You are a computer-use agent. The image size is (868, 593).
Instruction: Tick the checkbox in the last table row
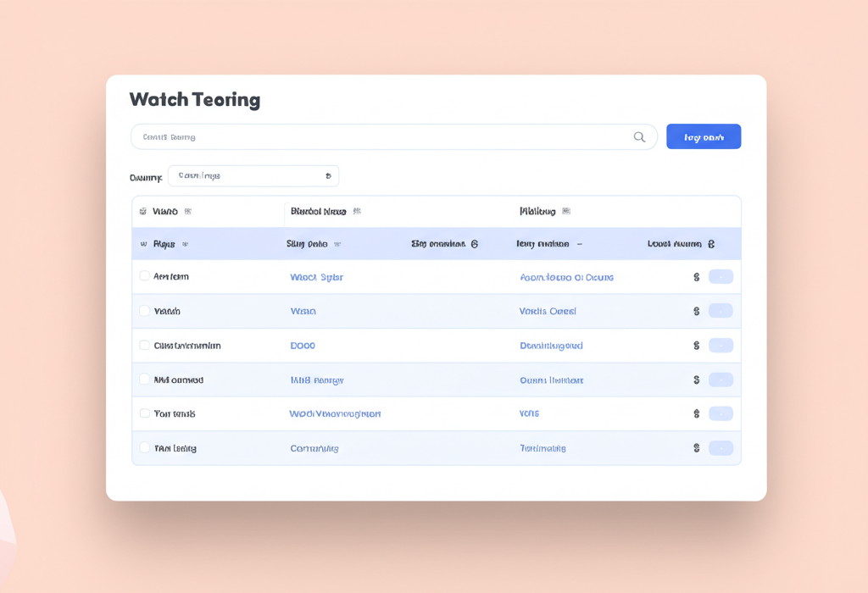(144, 447)
